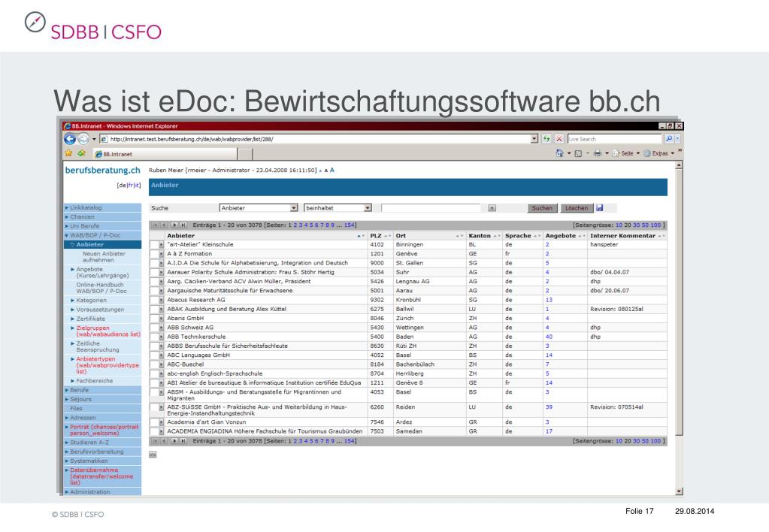Open the Berufe sidebar menu
The image size is (769, 532).
tap(102, 390)
